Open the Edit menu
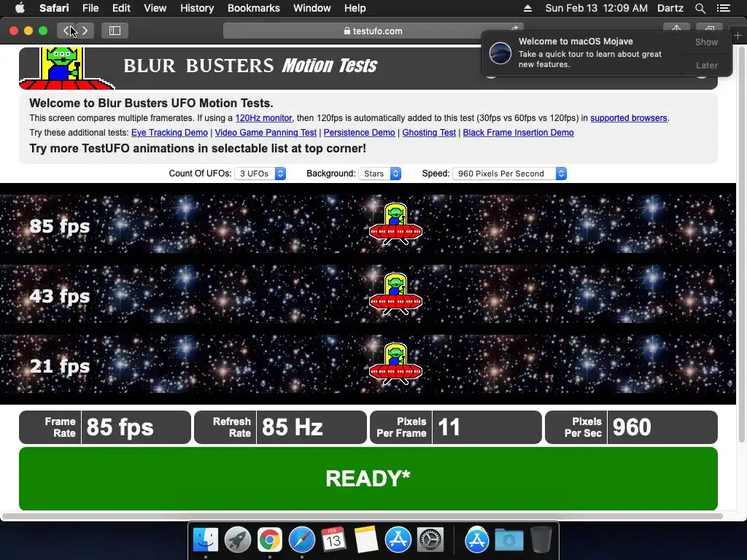The width and height of the screenshot is (747, 560). point(121,8)
